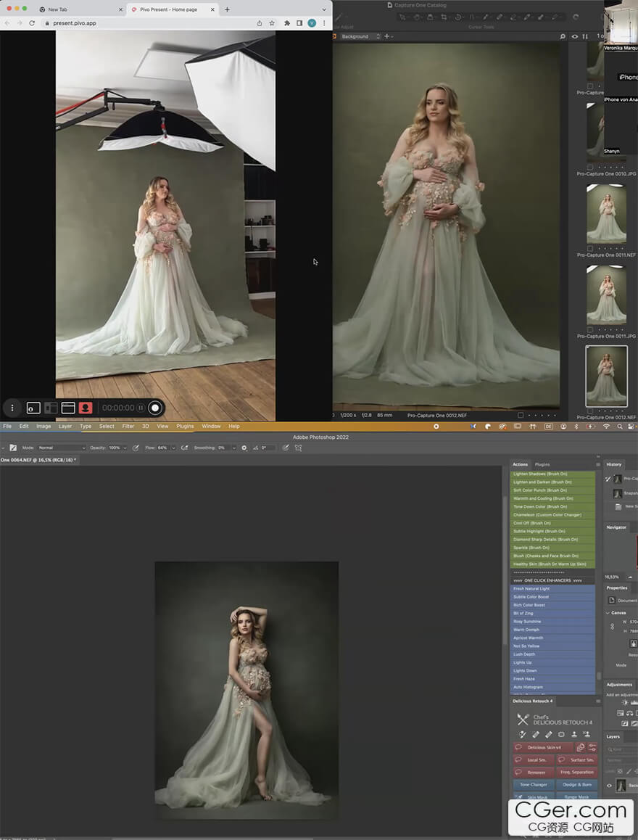Select the stamp icon in Delicious Retouch toolbar

coord(573,735)
